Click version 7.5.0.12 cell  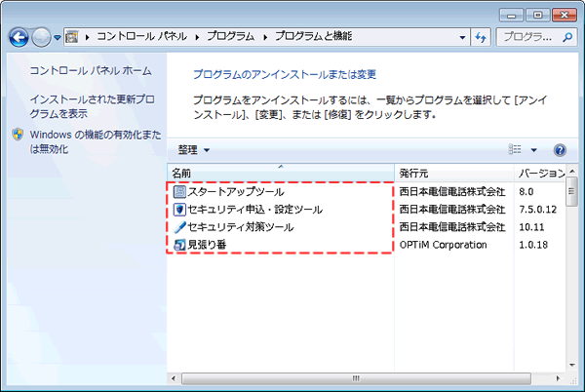point(537,210)
